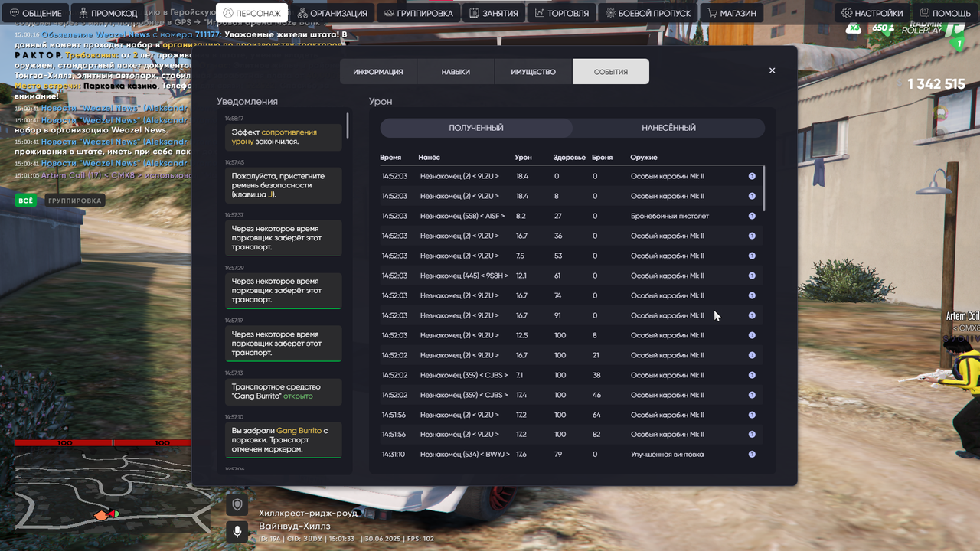Click the notifications list scrollbar
This screenshot has width=980, height=551.
348,126
